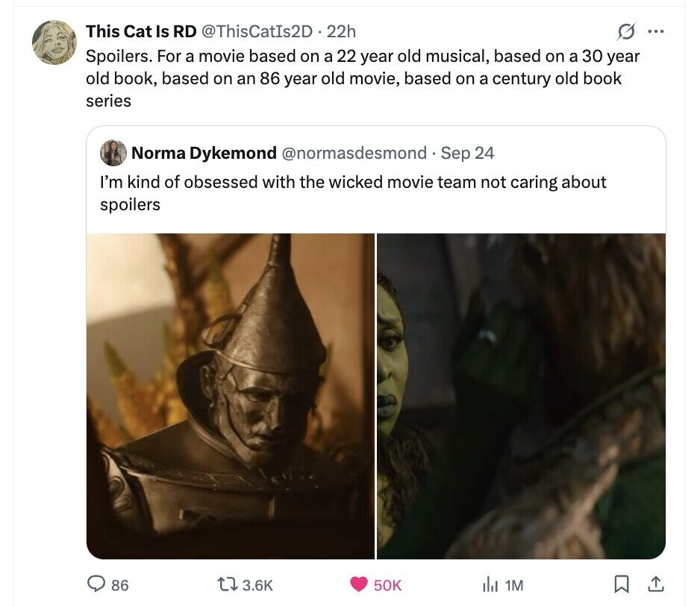Click Norma Dykemond's small profile avatar
This screenshot has width=700, height=607.
point(114,153)
